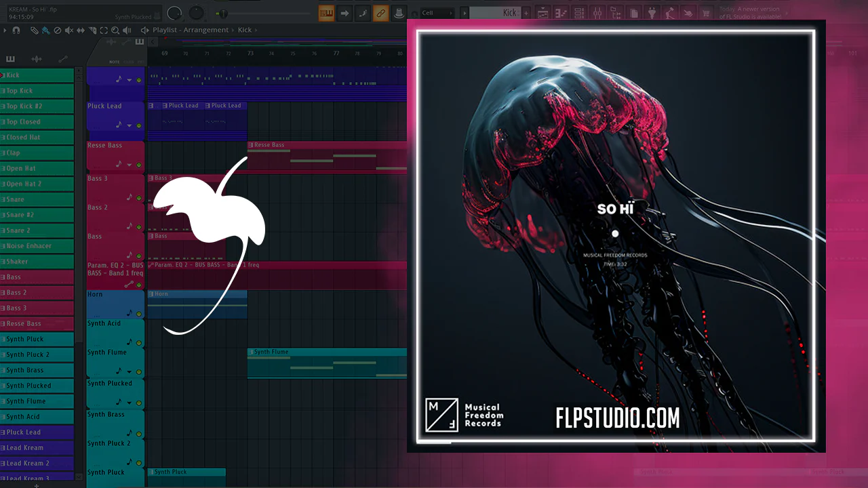Click the auto-scroll arrow button in top toolbar
Image resolution: width=868 pixels, height=488 pixels.
(x=344, y=13)
